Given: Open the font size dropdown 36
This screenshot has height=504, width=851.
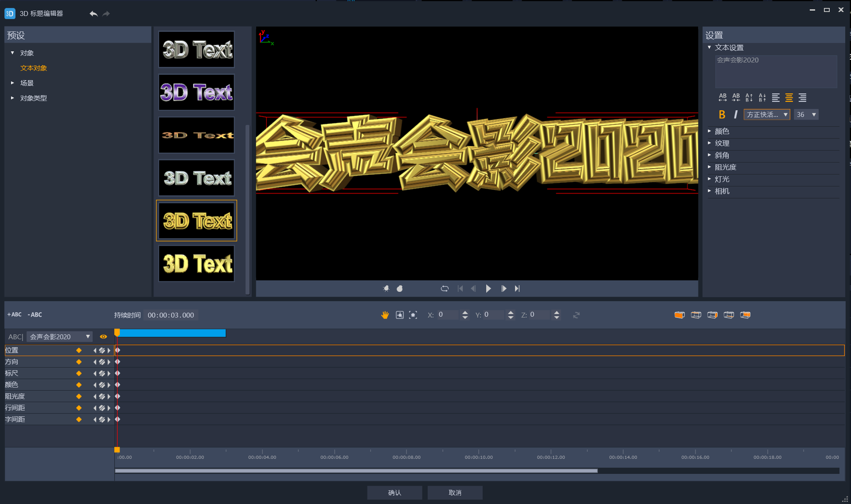Looking at the screenshot, I should point(806,115).
